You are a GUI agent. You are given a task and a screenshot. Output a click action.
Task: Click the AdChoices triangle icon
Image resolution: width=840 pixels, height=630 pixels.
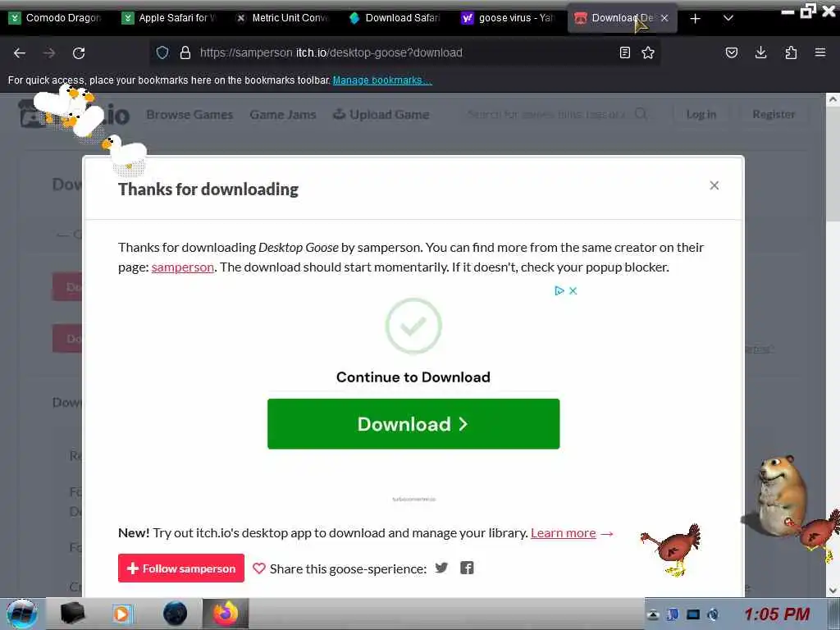point(559,291)
